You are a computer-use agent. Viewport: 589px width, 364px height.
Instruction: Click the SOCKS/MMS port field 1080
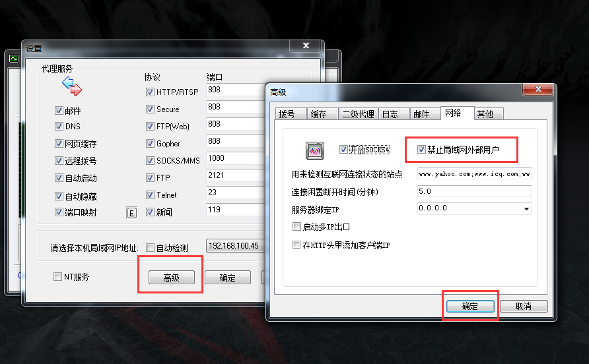236,158
